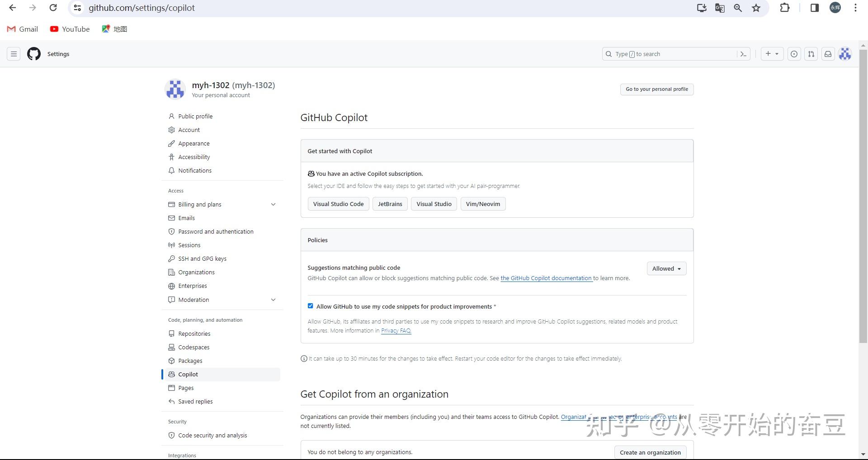Click Go to your personal profile
Image resolution: width=868 pixels, height=460 pixels.
coord(656,89)
